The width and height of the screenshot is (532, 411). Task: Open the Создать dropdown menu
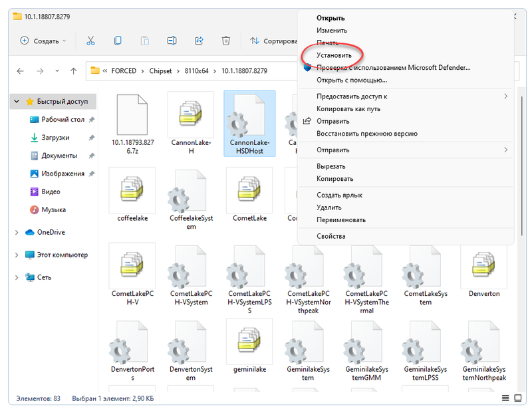[43, 41]
